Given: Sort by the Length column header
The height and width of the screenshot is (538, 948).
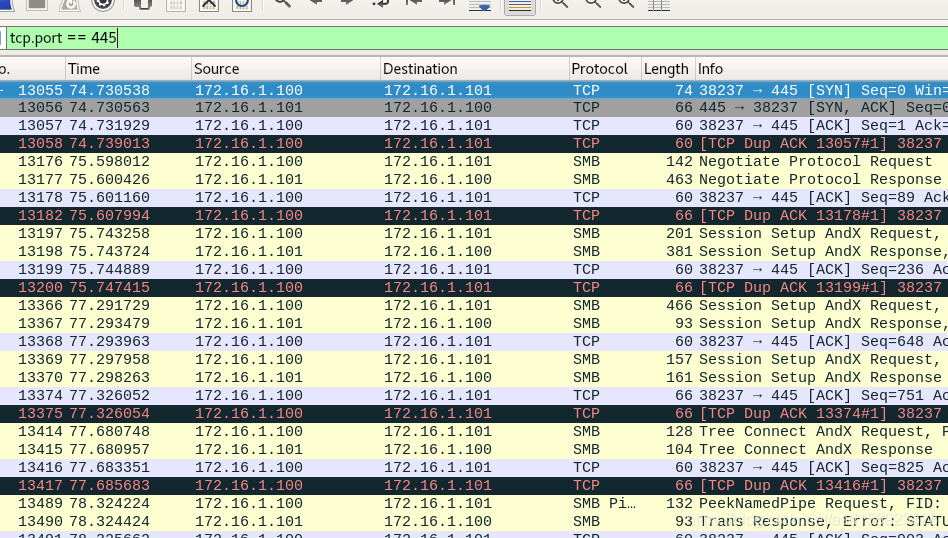Looking at the screenshot, I should click(x=668, y=69).
